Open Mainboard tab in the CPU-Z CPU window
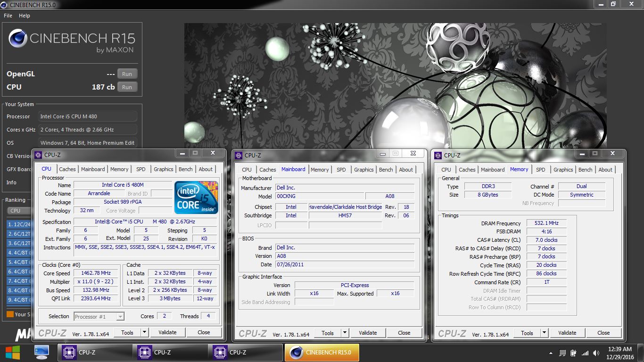 point(93,169)
